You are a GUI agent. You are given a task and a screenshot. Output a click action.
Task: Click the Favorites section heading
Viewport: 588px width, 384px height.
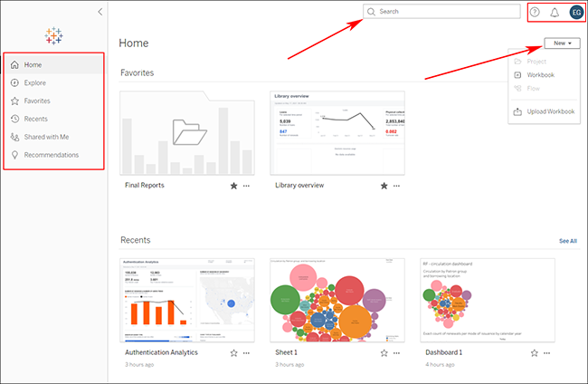pos(137,72)
